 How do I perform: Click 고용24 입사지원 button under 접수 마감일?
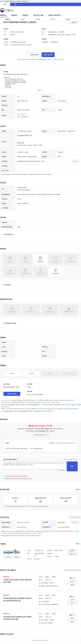click(x=12, y=394)
